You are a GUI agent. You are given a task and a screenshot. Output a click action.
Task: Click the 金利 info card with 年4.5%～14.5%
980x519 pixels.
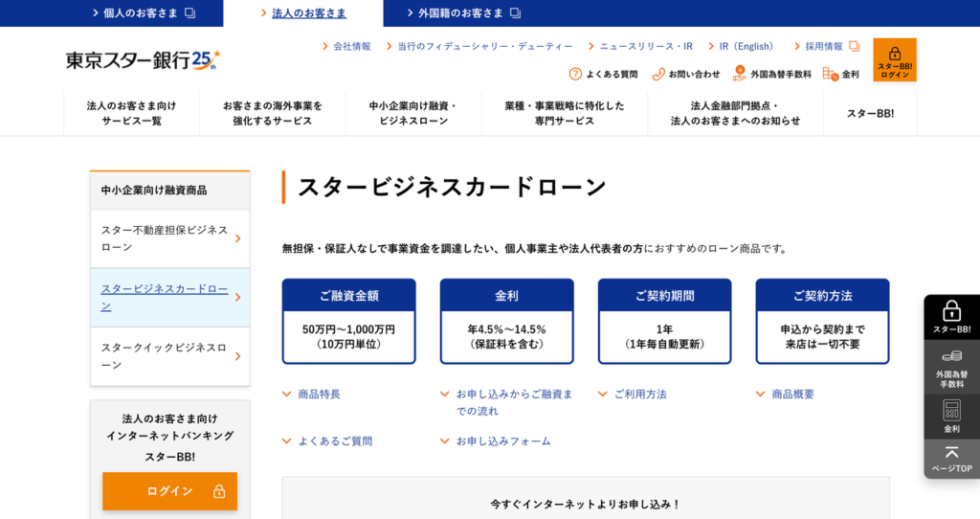click(507, 322)
